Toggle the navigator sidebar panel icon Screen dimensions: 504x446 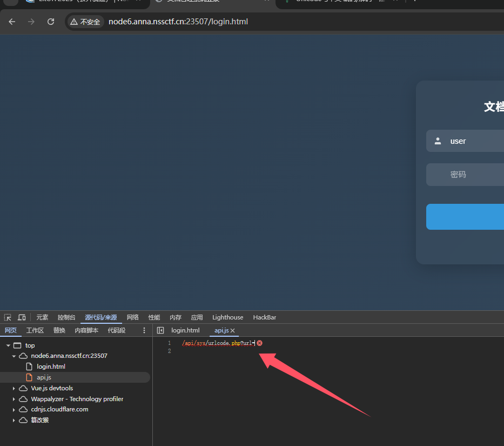(160, 330)
